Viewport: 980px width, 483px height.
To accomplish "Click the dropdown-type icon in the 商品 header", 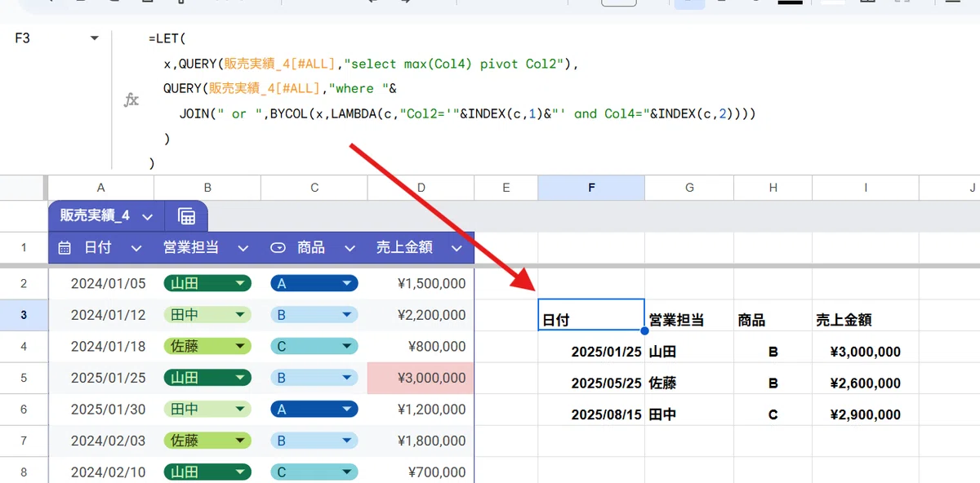I will (278, 247).
